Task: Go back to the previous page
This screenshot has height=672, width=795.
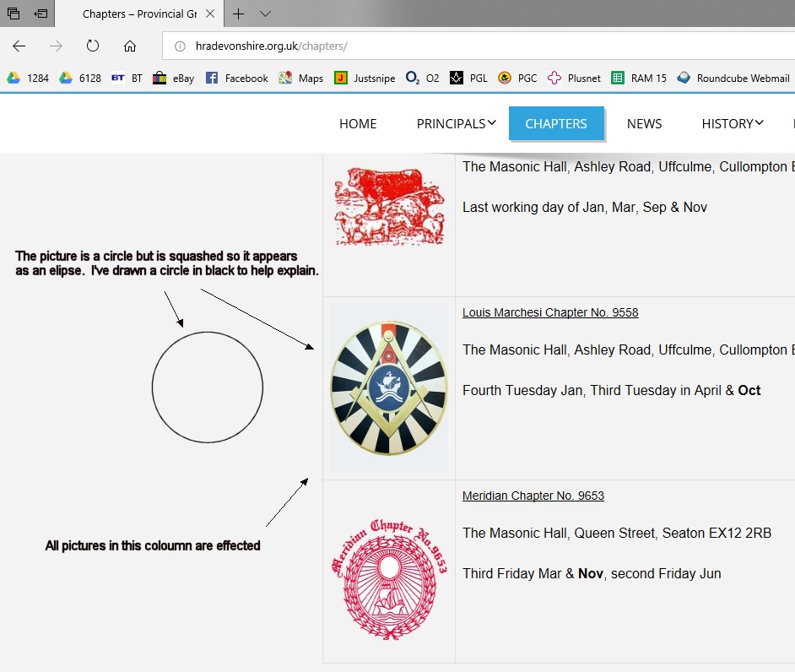Action: tap(19, 46)
